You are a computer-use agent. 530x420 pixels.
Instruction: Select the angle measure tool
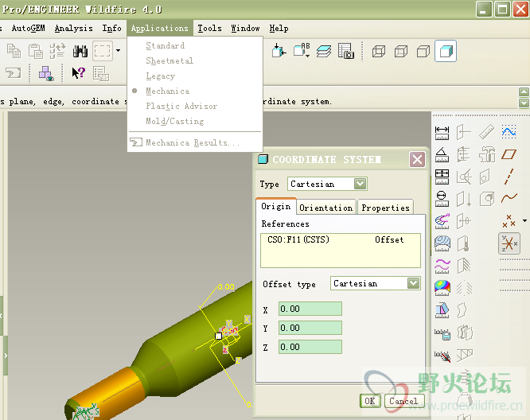(x=442, y=155)
